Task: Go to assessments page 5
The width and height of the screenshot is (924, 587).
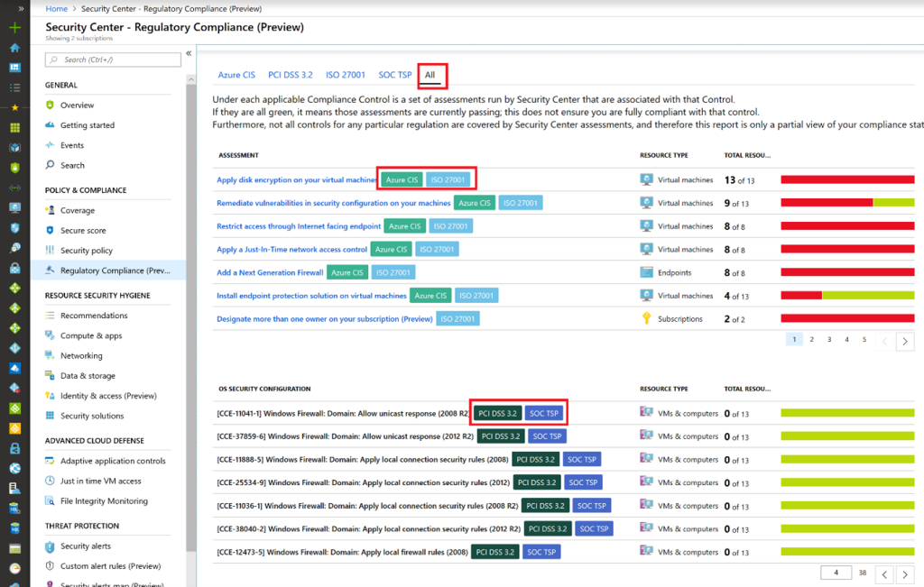Action: click(x=864, y=339)
